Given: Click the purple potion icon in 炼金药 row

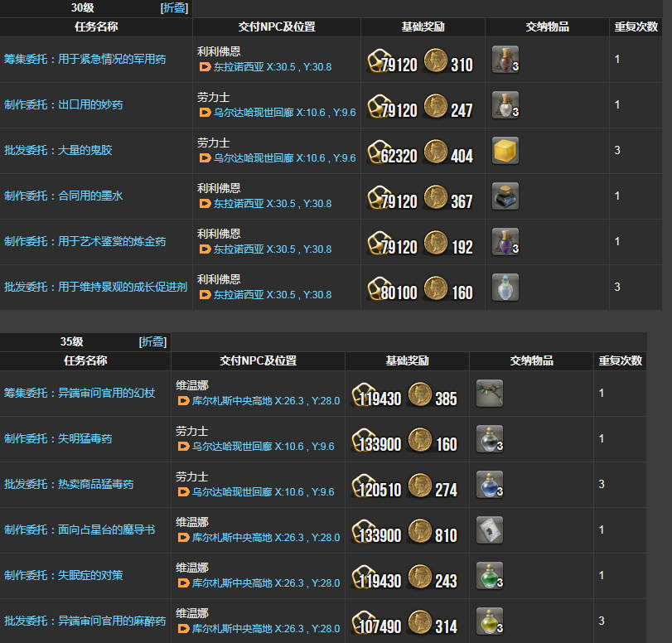Looking at the screenshot, I should (x=505, y=241).
